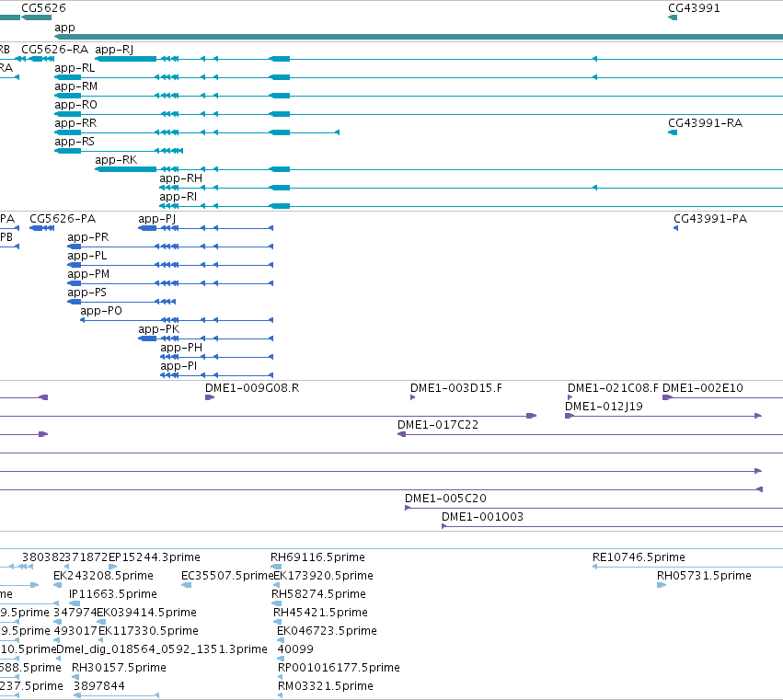Select transcript app-RS label
The width and height of the screenshot is (783, 700).
[75, 142]
